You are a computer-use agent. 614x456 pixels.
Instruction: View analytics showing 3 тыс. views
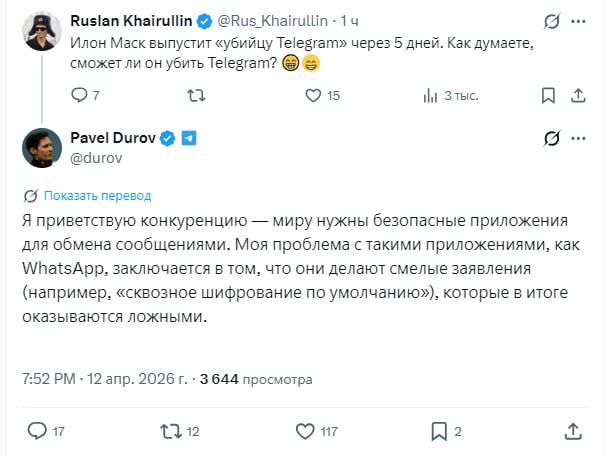pos(431,96)
